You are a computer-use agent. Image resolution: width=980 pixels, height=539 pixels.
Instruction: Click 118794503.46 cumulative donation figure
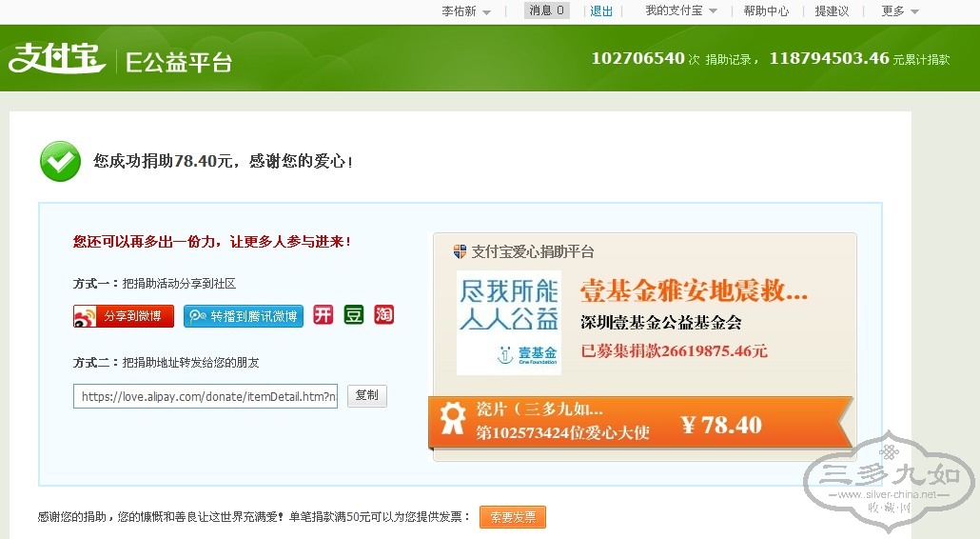click(829, 58)
